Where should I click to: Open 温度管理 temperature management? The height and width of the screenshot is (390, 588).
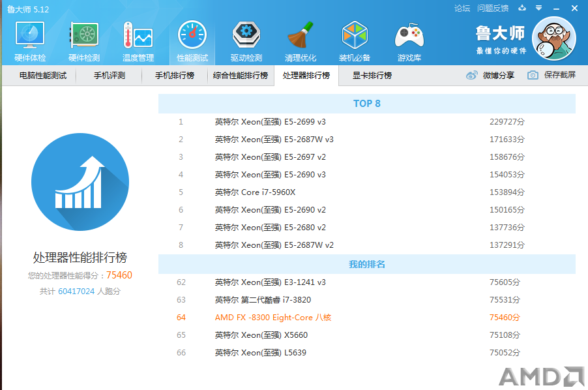click(138, 42)
